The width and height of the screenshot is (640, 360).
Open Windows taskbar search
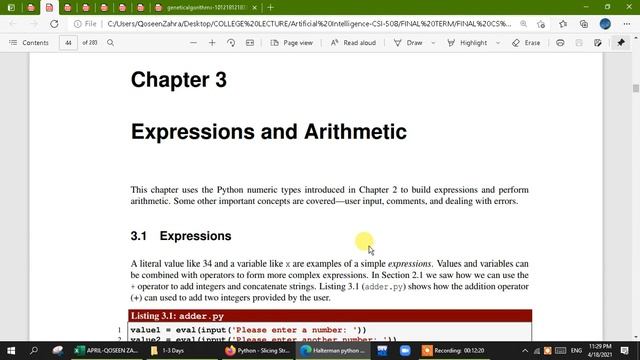click(x=34, y=351)
